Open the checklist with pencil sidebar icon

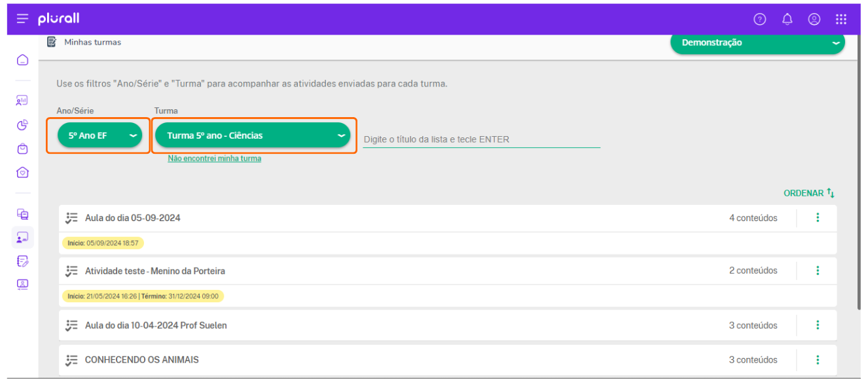pos(22,261)
